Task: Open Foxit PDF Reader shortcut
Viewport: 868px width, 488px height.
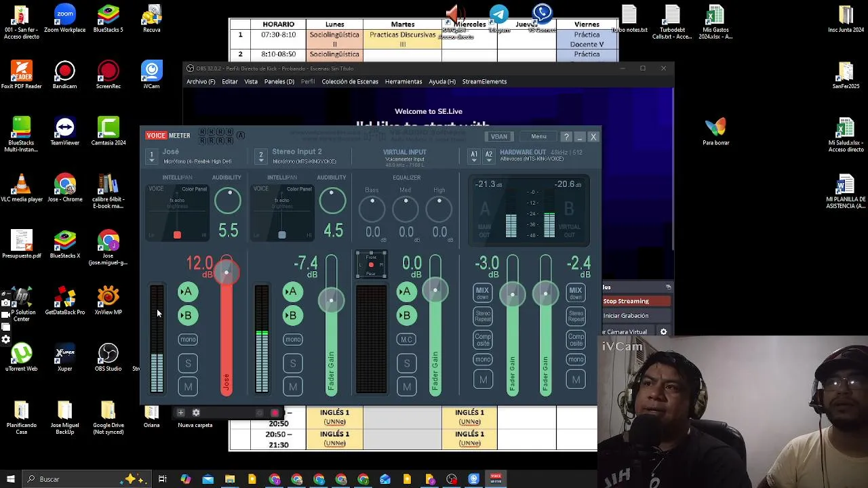Action: (x=22, y=75)
